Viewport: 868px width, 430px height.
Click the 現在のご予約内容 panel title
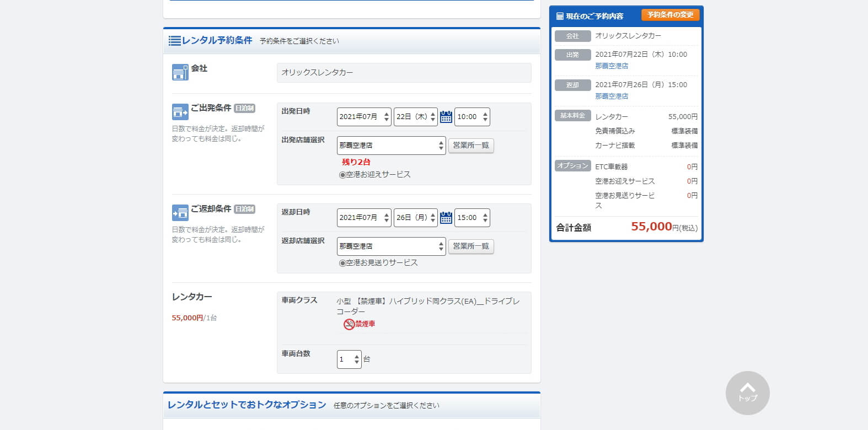594,17
